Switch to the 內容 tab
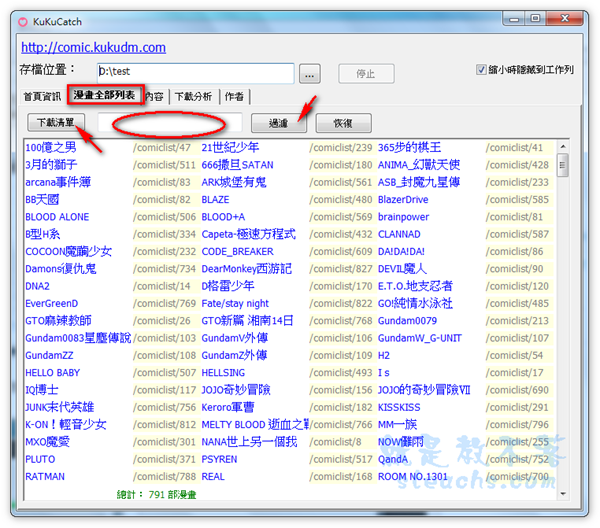Image resolution: width=600 pixels, height=528 pixels. (x=155, y=96)
